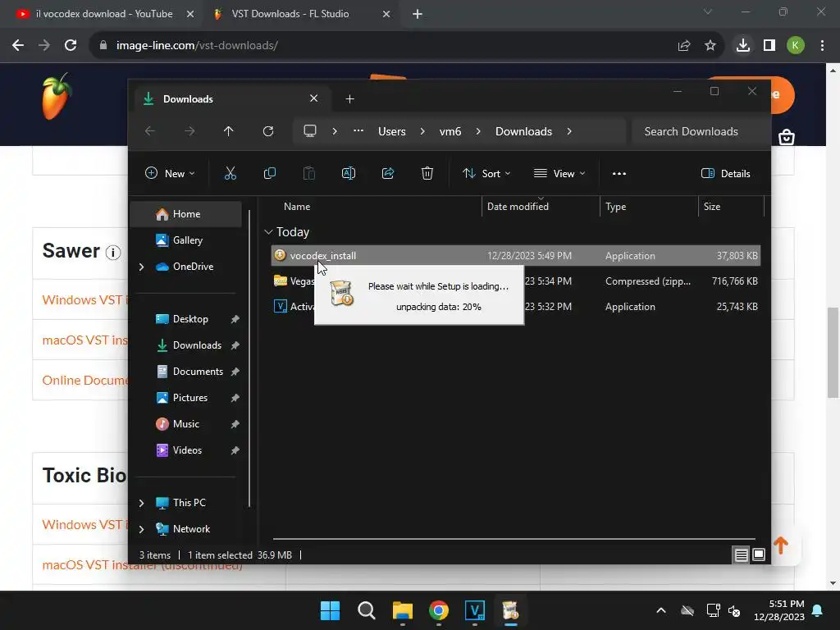Click the Delete trash icon in Explorer
Viewport: 840px width, 630px height.
[427, 173]
